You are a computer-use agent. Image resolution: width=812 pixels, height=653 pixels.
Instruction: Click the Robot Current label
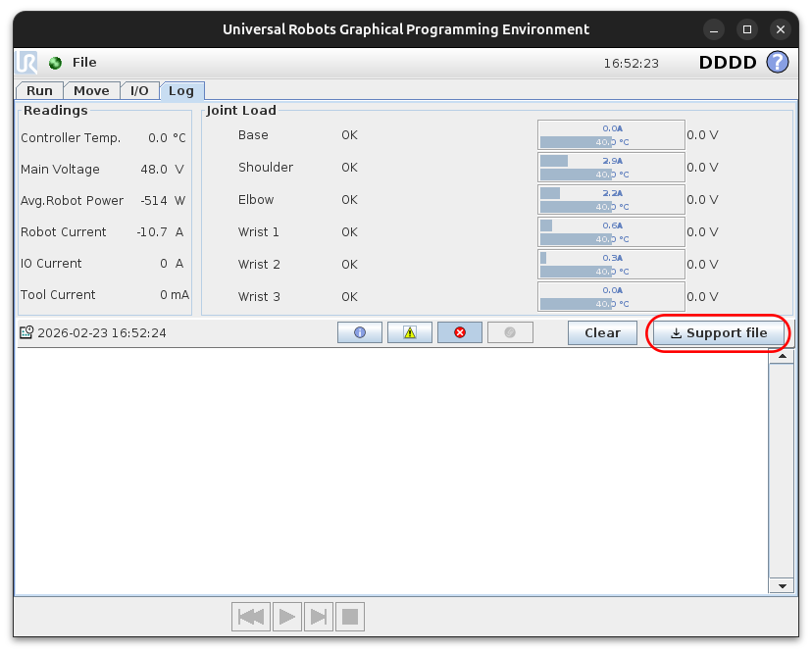click(63, 232)
